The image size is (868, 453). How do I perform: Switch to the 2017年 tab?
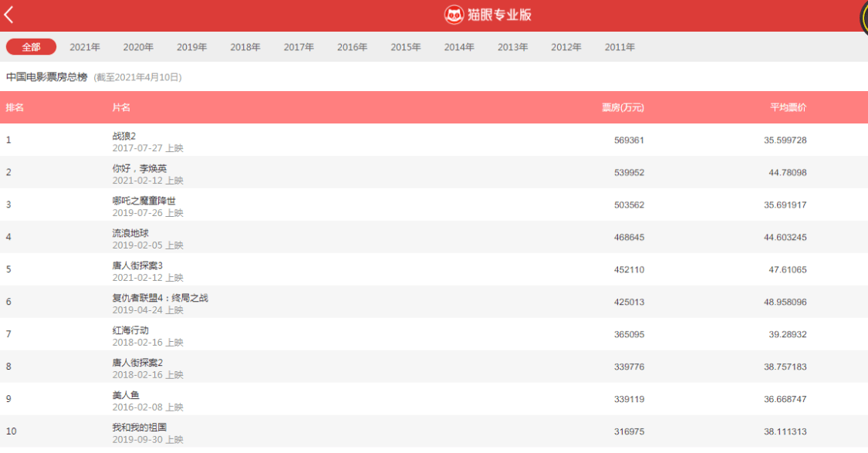299,47
